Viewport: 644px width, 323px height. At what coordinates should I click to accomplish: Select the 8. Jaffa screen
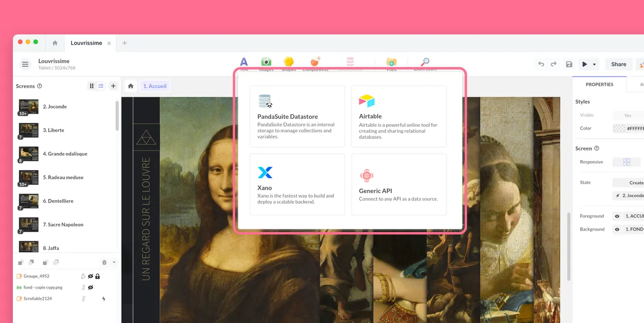[x=64, y=246]
